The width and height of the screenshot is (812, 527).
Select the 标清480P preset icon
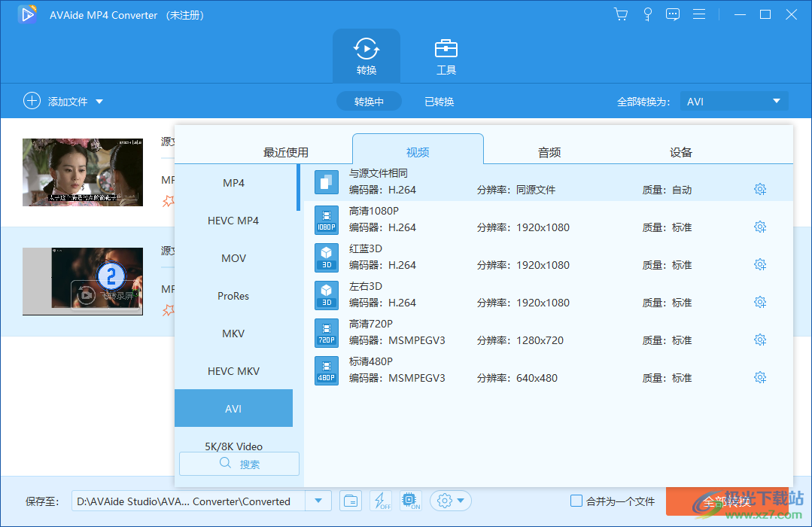327,370
